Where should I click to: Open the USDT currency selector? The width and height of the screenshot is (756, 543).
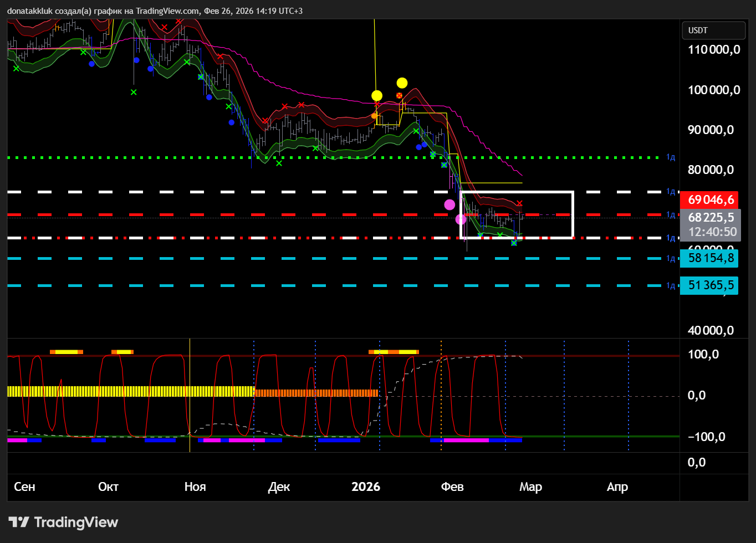[x=713, y=30]
